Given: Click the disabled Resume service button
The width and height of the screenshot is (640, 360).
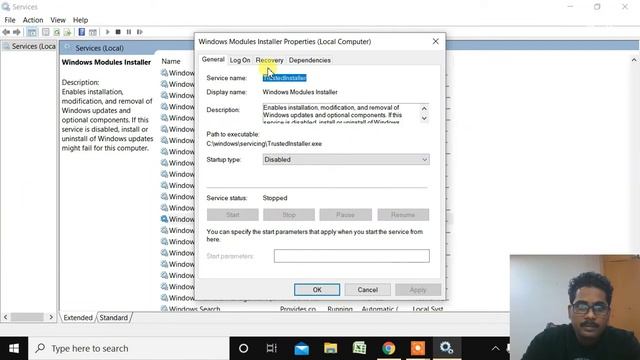Looking at the screenshot, I should tap(403, 215).
